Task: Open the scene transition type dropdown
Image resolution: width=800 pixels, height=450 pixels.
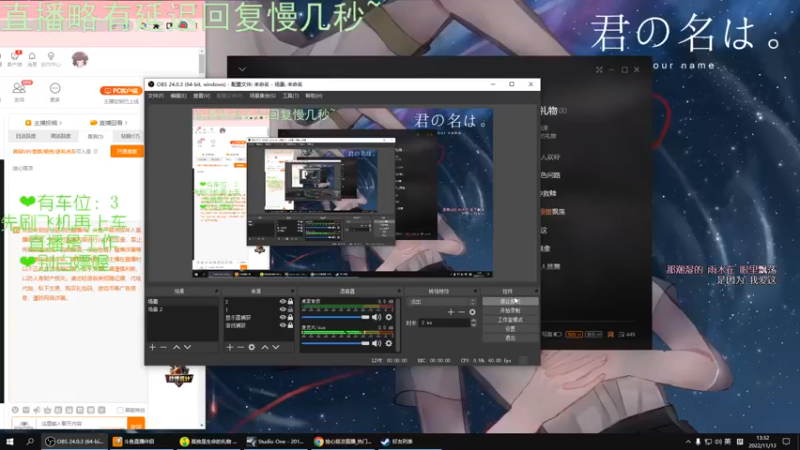Action: tap(441, 302)
